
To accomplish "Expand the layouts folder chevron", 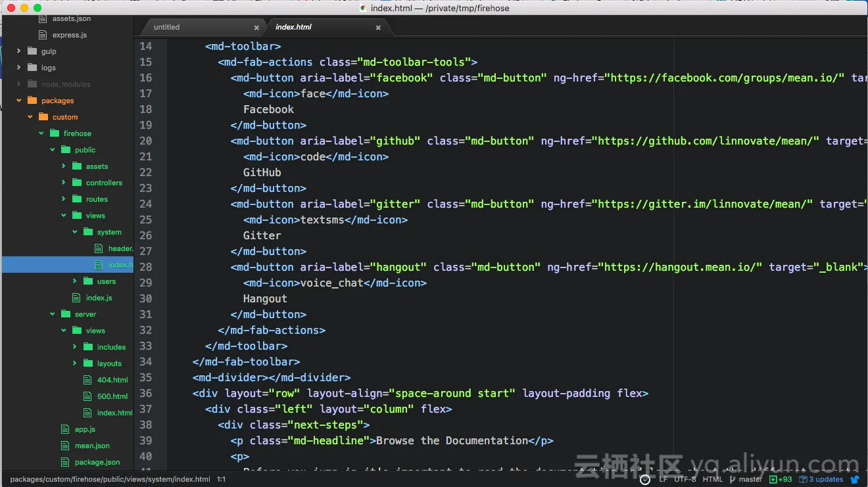I will [x=75, y=363].
